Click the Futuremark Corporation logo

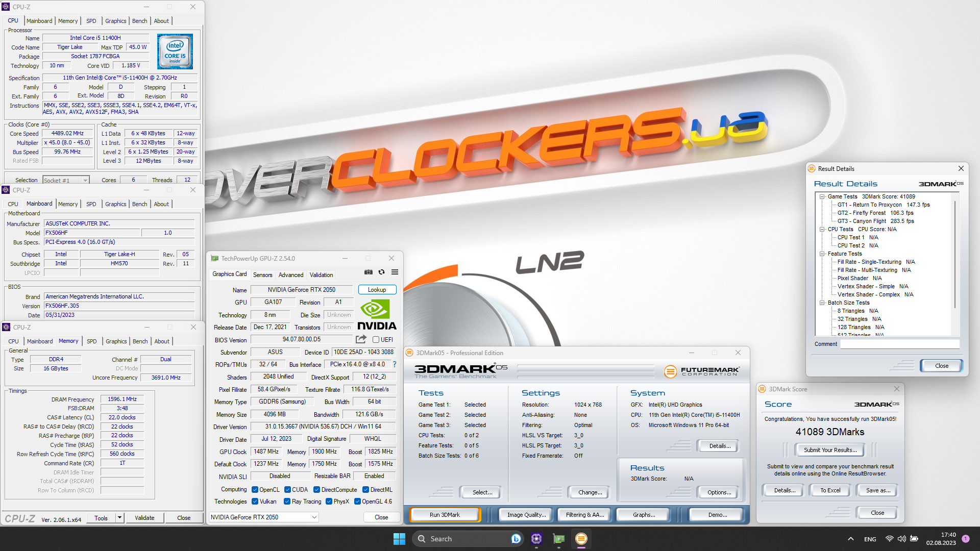tap(702, 371)
